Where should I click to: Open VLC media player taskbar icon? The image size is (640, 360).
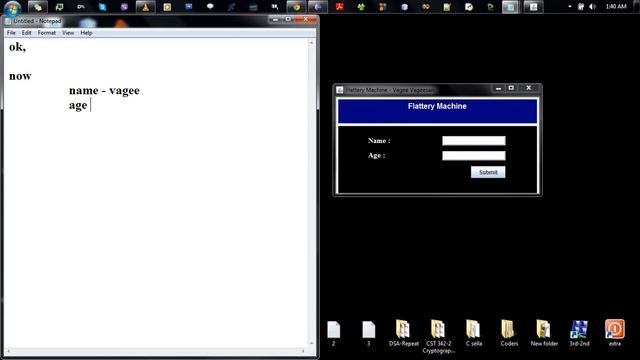click(145, 7)
